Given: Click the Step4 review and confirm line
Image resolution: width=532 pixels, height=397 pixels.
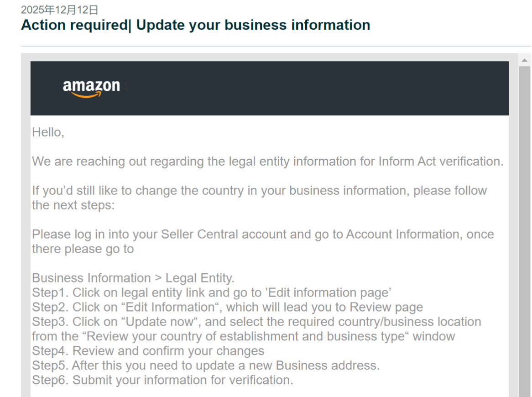Looking at the screenshot, I should tap(148, 351).
